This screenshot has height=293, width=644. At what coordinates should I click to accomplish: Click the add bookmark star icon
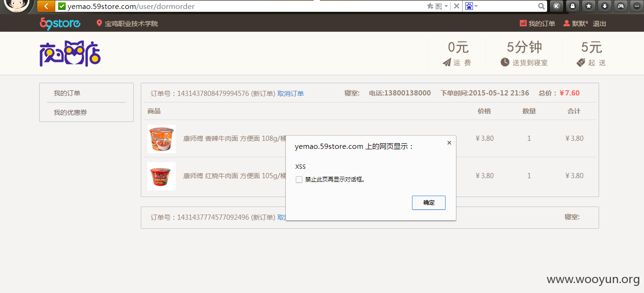click(x=430, y=6)
